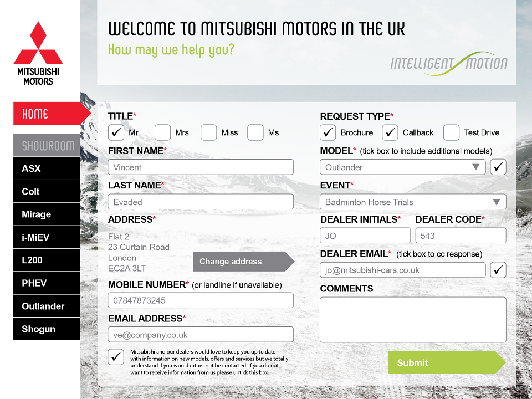The height and width of the screenshot is (399, 532).
Task: Open the PHEV showroom entry
Action: coord(47,283)
